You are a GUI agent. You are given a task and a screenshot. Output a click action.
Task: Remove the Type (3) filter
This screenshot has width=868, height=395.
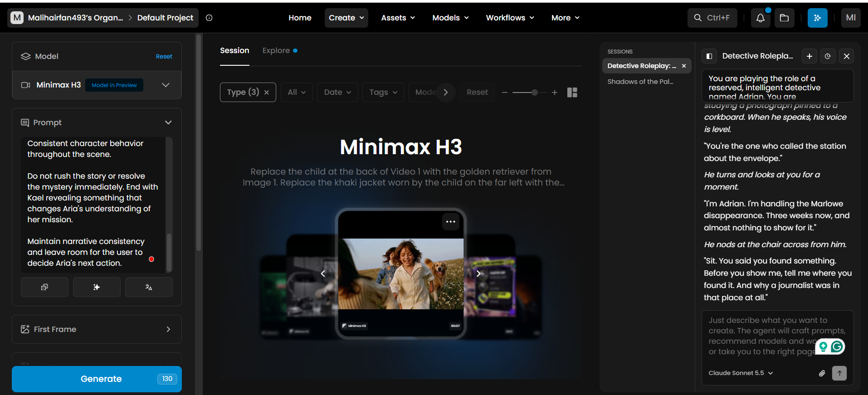[267, 93]
